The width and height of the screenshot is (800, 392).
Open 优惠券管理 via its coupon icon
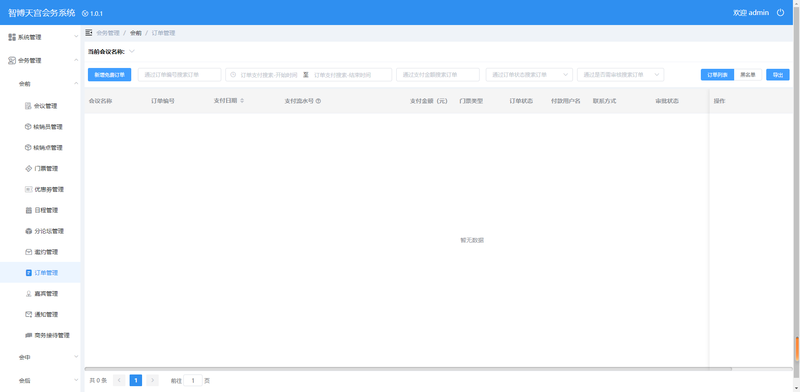point(29,189)
